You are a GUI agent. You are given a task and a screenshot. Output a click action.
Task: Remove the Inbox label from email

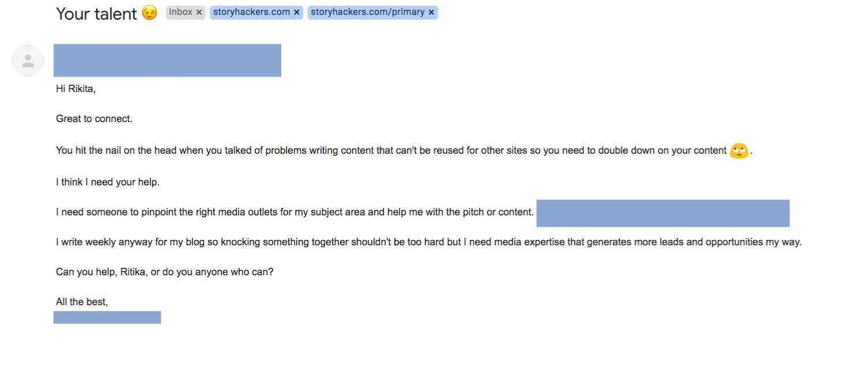(x=199, y=12)
